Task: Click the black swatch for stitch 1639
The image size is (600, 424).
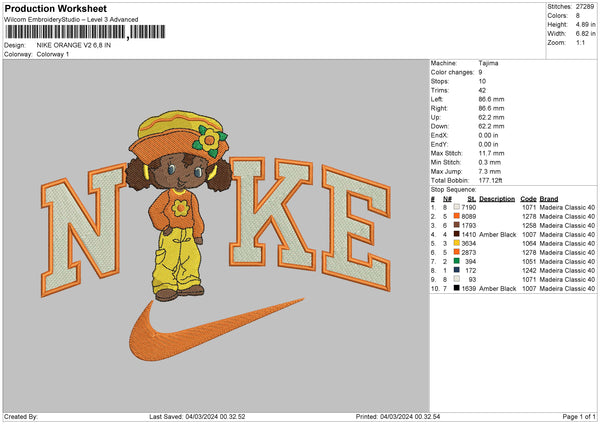Action: click(457, 288)
